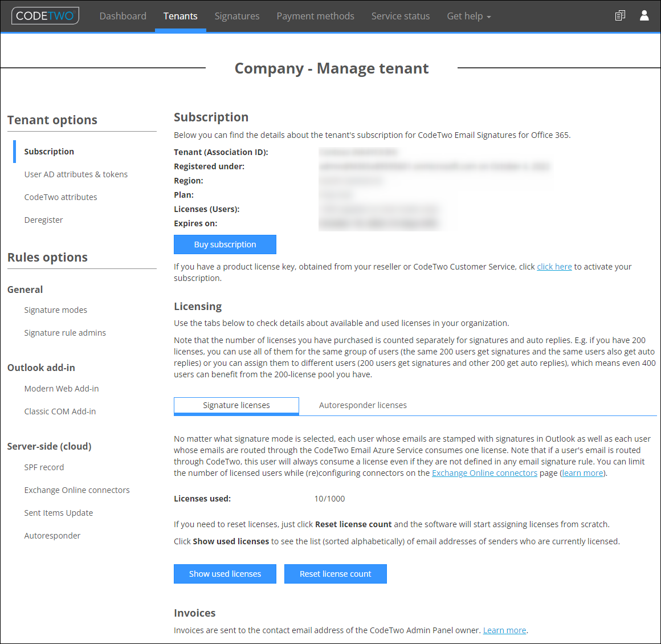Follow the 'learn more' link about connectors
The image size is (661, 644).
point(582,473)
